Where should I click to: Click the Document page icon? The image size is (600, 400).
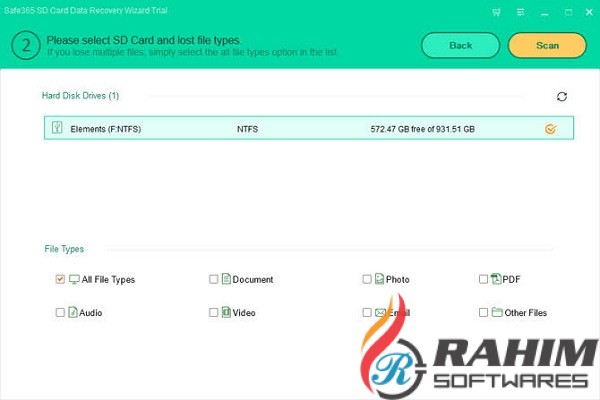tap(226, 279)
